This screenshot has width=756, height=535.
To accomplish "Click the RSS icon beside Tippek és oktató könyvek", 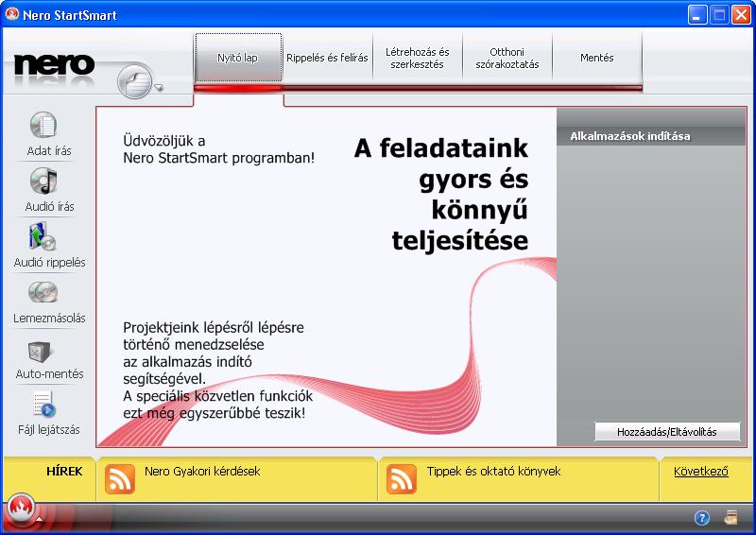I will point(402,479).
